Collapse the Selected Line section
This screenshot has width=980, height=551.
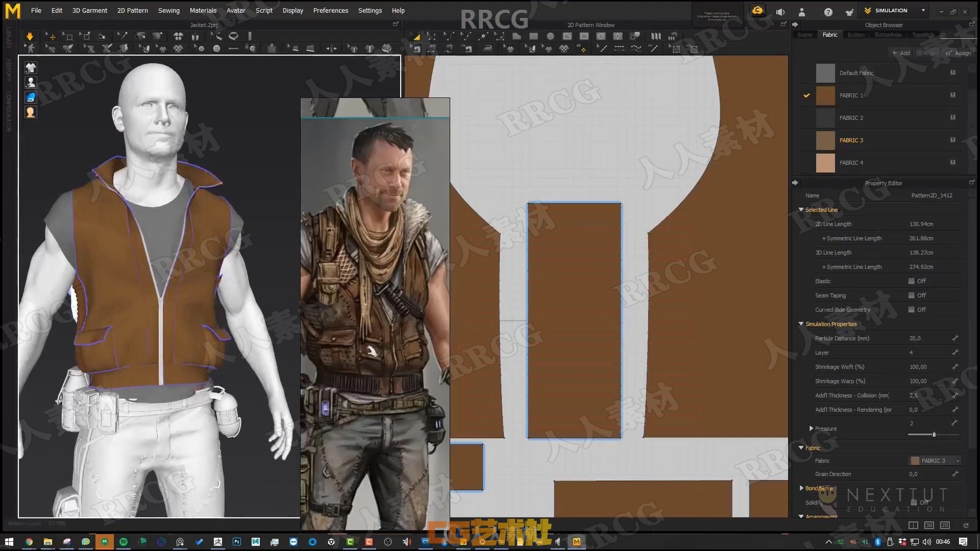[x=801, y=210]
